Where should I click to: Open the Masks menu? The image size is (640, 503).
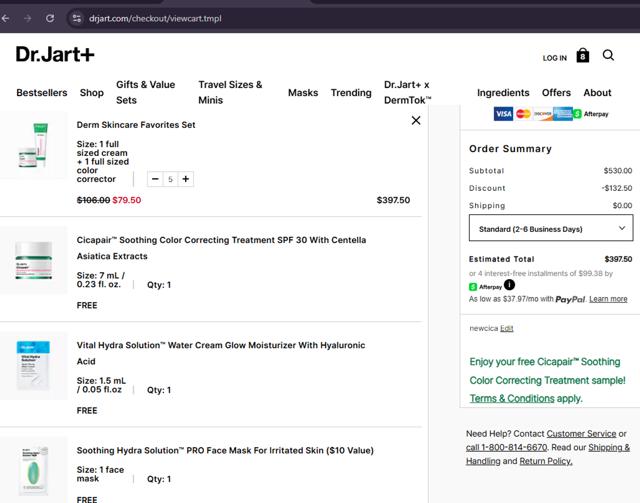click(x=303, y=93)
